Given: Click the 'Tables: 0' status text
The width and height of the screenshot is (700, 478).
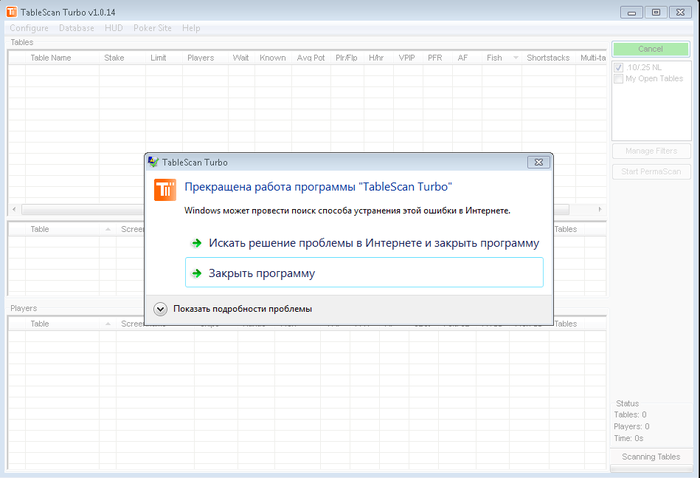Looking at the screenshot, I should pyautogui.click(x=630, y=415).
